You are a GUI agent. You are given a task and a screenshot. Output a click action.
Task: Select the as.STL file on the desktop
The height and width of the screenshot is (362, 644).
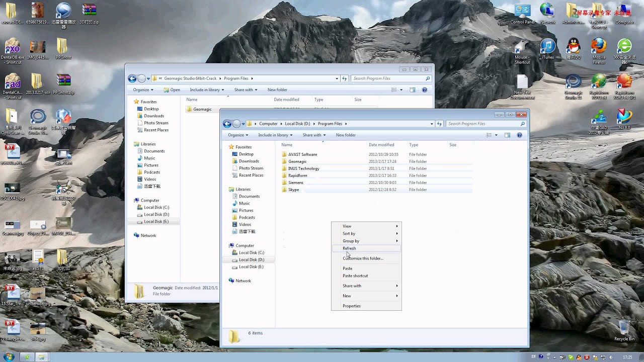(x=38, y=260)
